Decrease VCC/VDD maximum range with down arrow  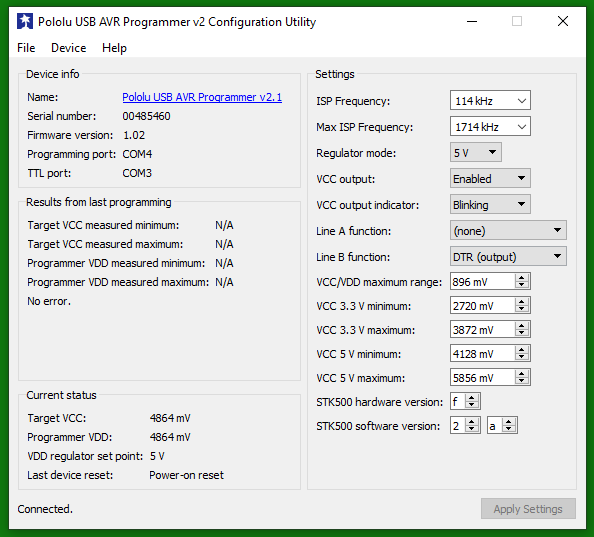522,285
